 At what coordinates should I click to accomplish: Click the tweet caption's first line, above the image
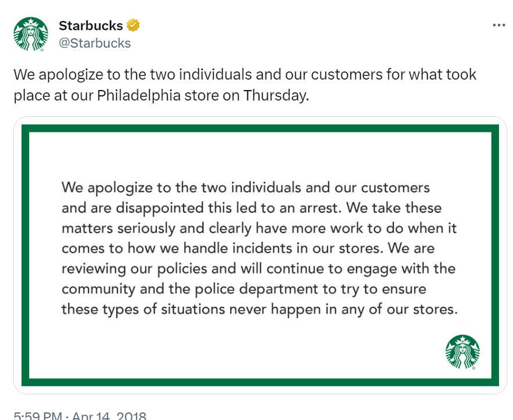tap(245, 75)
